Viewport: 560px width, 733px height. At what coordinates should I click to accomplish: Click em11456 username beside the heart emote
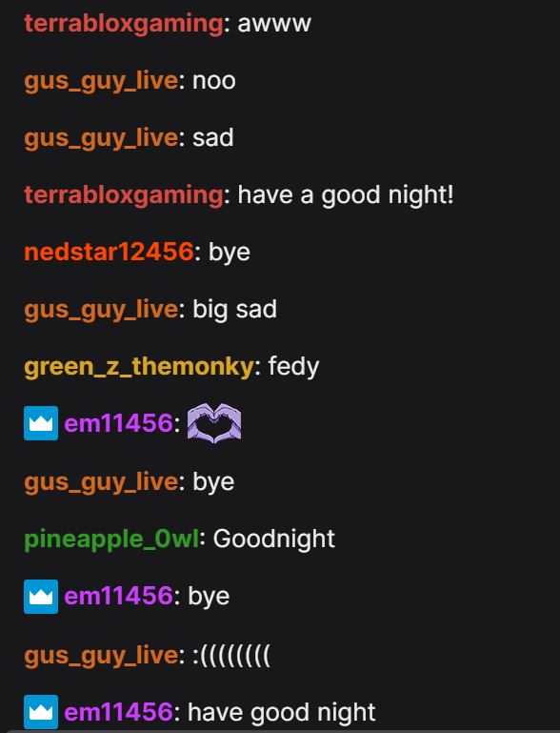click(x=119, y=423)
